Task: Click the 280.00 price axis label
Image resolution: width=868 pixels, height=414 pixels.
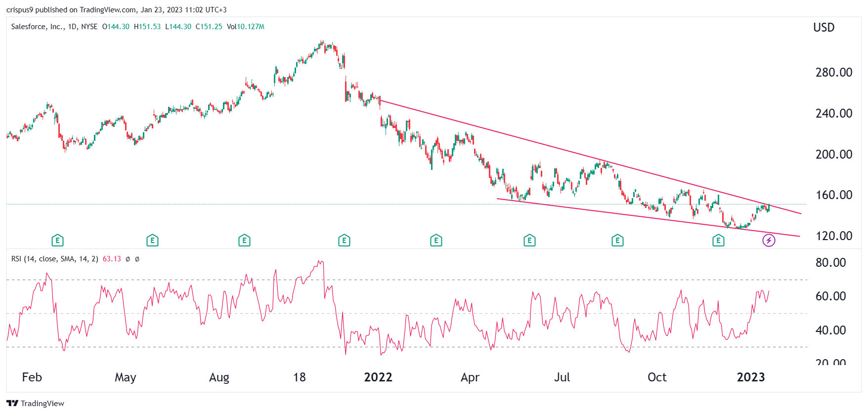Action: point(834,73)
